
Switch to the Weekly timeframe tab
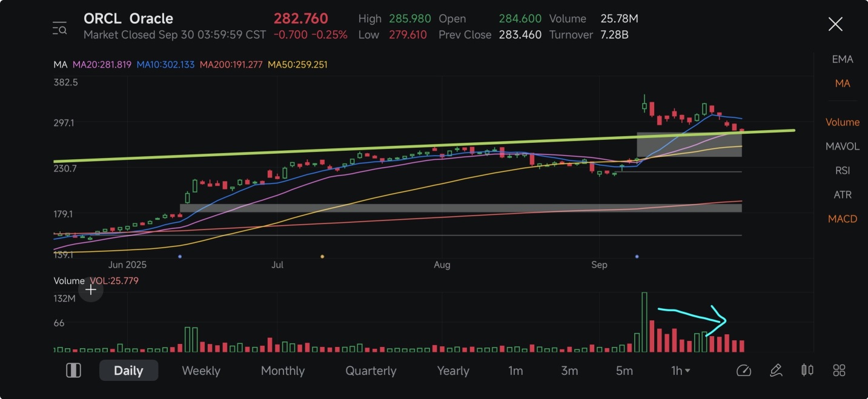201,371
